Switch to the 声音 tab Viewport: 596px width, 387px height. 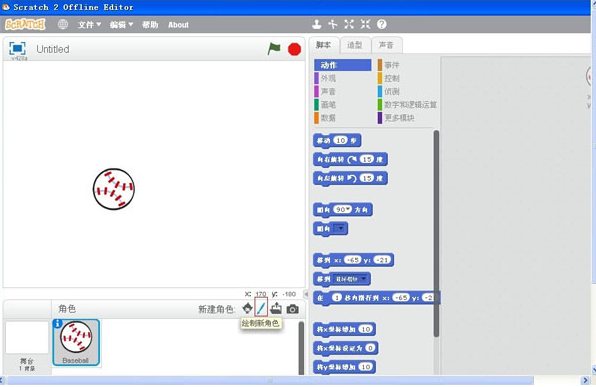386,45
